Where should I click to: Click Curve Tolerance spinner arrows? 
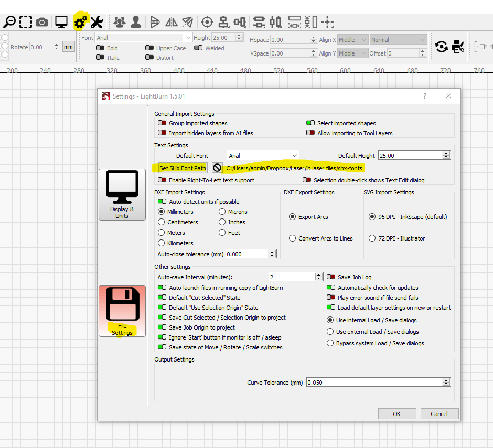[446, 383]
